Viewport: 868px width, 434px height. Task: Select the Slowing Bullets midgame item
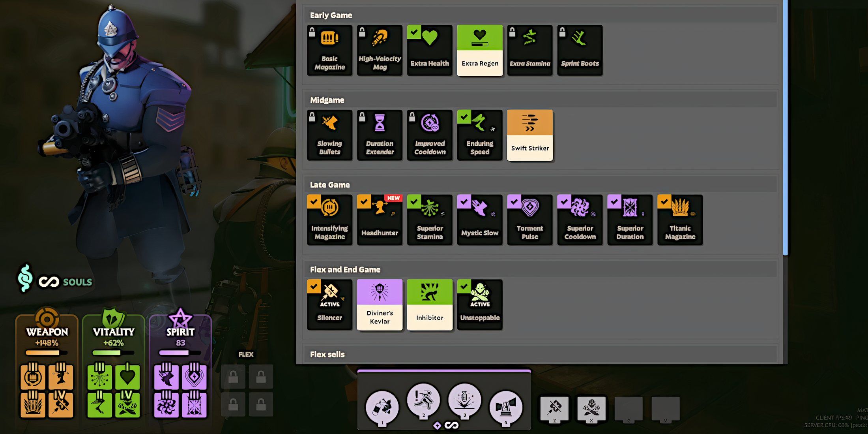pos(329,135)
